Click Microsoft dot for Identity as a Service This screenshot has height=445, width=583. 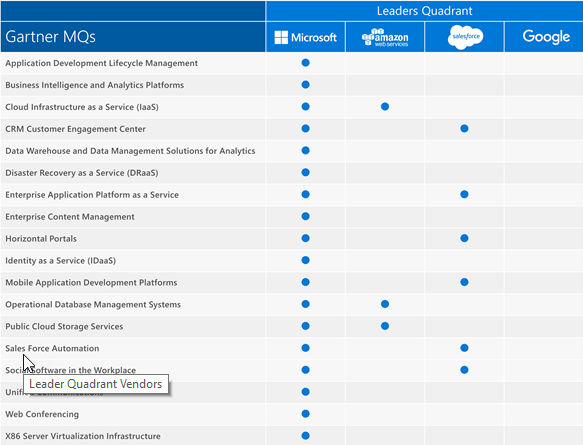click(x=306, y=260)
